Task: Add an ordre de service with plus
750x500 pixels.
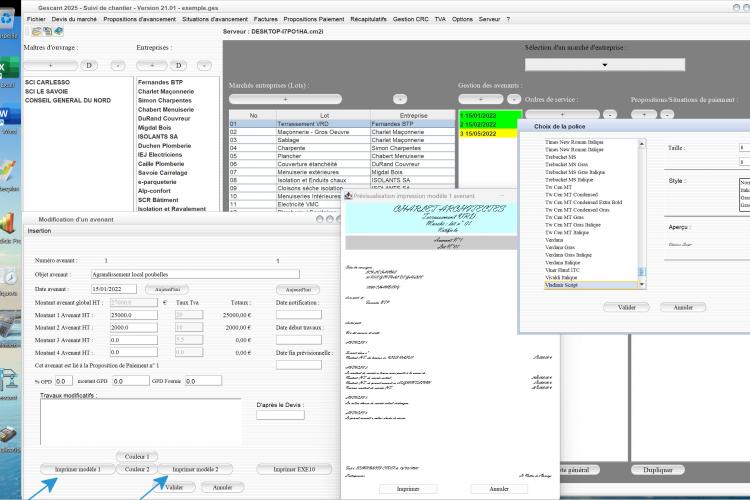Action: point(562,114)
